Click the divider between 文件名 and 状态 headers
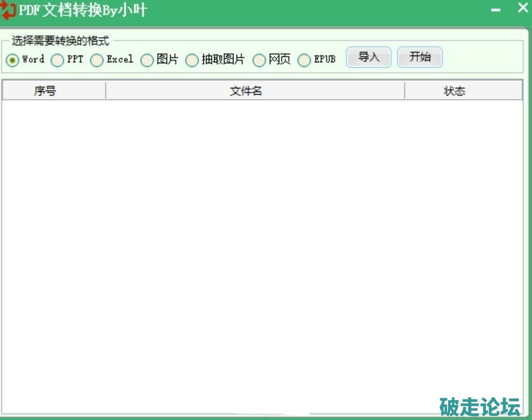Viewport: 532px width, 420px height. (405, 91)
